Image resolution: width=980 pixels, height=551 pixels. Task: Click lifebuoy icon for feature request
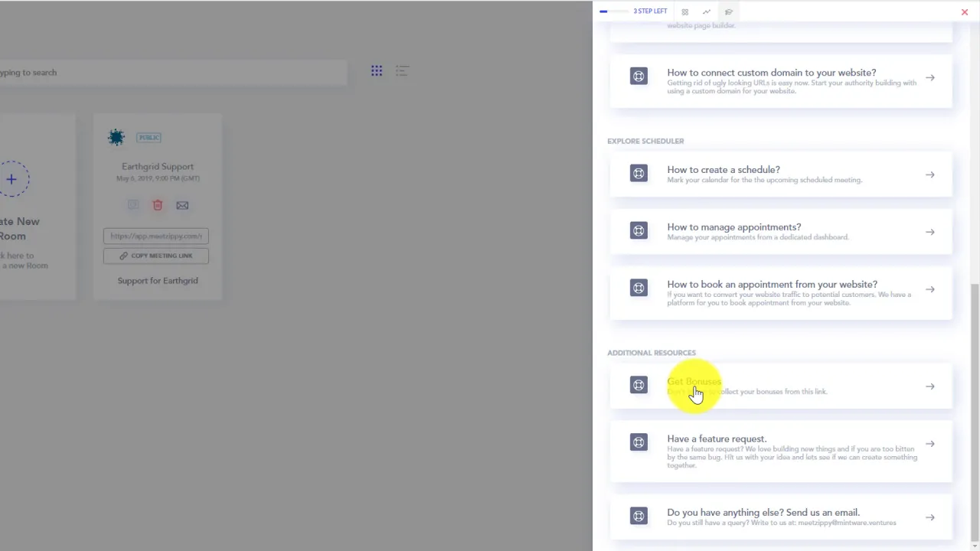(639, 442)
